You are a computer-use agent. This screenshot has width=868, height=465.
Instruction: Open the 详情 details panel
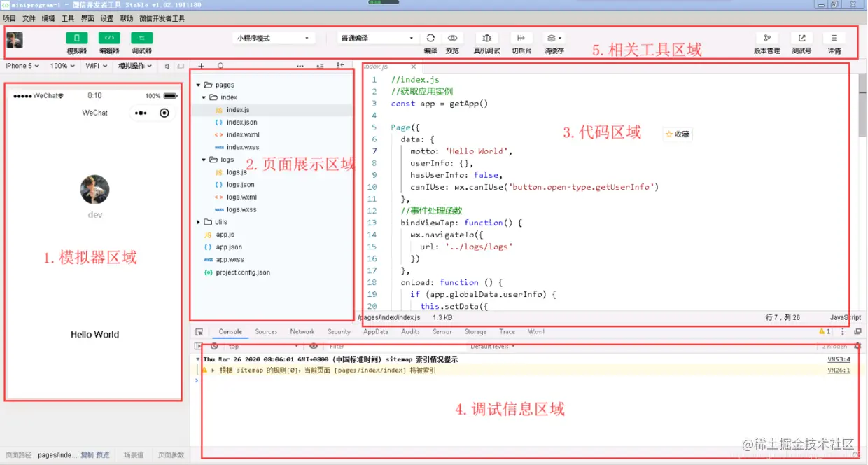(834, 38)
